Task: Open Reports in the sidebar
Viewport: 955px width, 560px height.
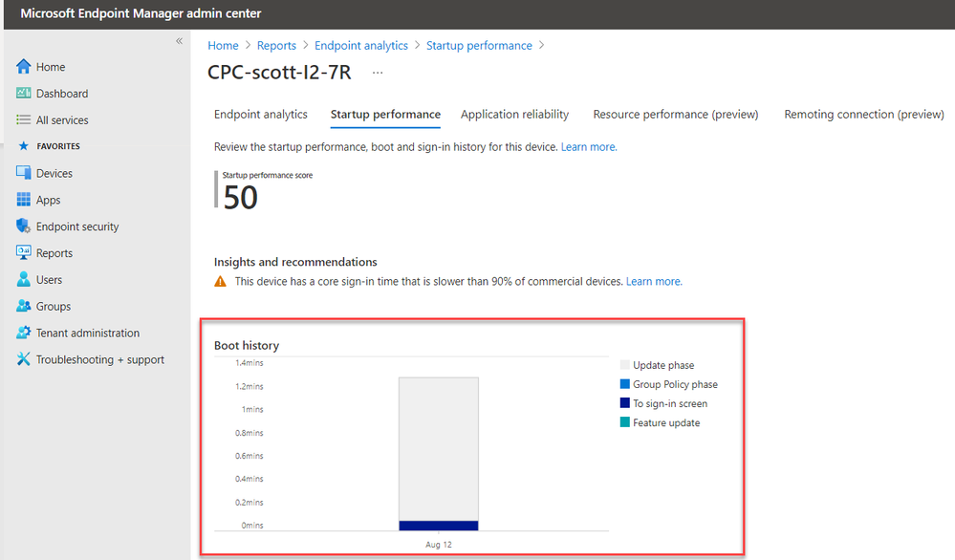Action: coord(54,253)
